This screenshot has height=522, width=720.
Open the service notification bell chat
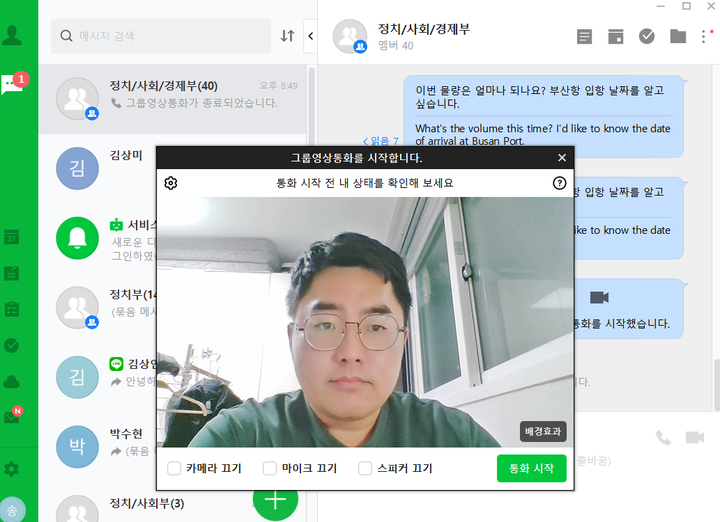[x=77, y=238]
